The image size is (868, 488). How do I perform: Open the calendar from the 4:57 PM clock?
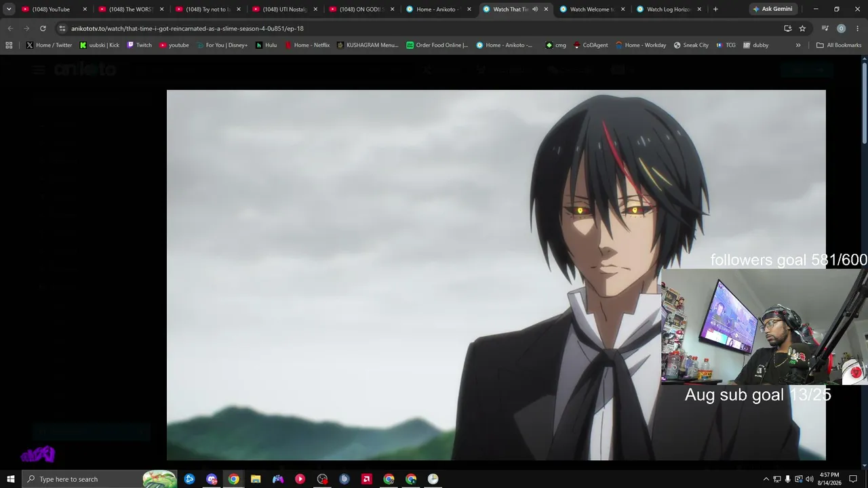[829, 479]
